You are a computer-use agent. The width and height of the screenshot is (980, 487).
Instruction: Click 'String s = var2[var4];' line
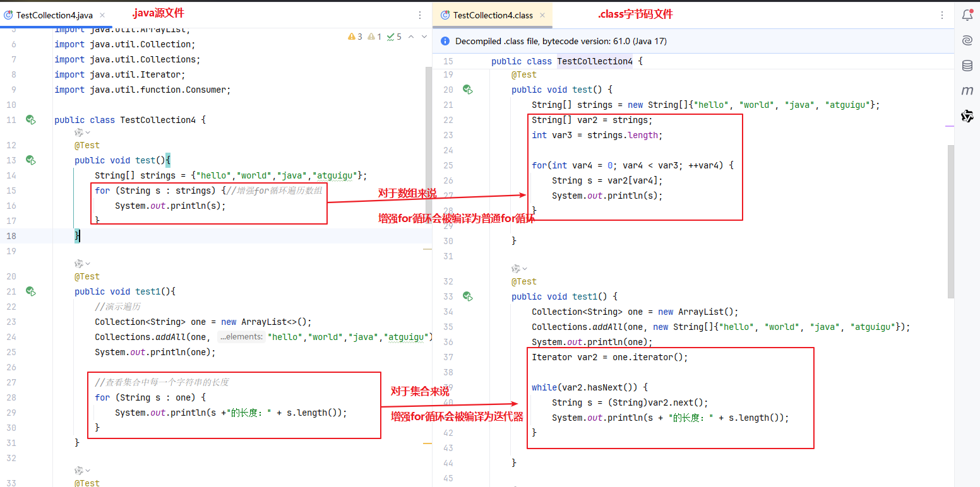tap(607, 180)
